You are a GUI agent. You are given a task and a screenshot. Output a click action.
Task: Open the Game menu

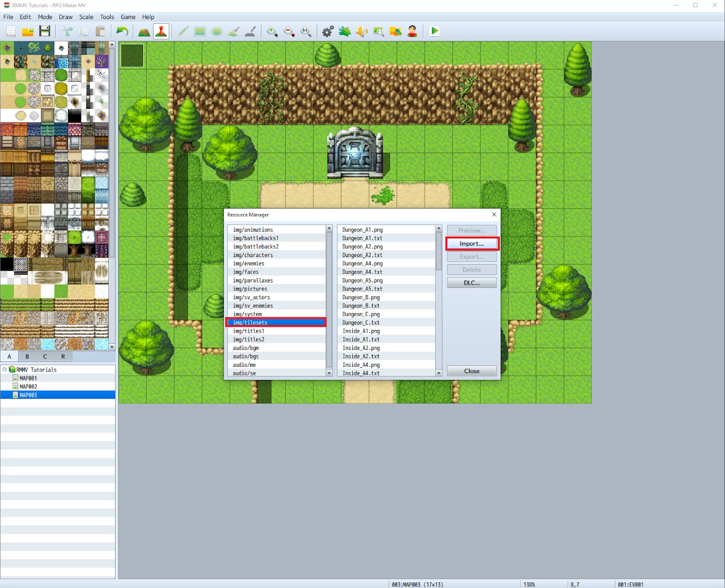(x=128, y=17)
